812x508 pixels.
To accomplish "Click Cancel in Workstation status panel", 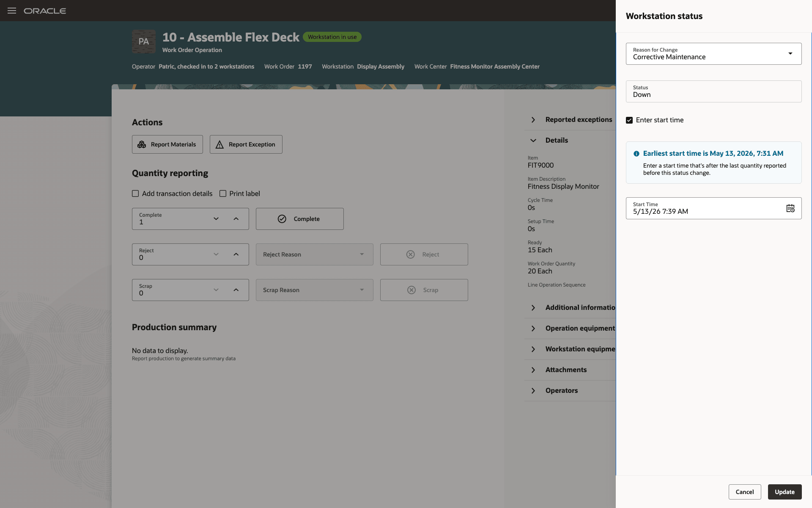I will pyautogui.click(x=745, y=492).
